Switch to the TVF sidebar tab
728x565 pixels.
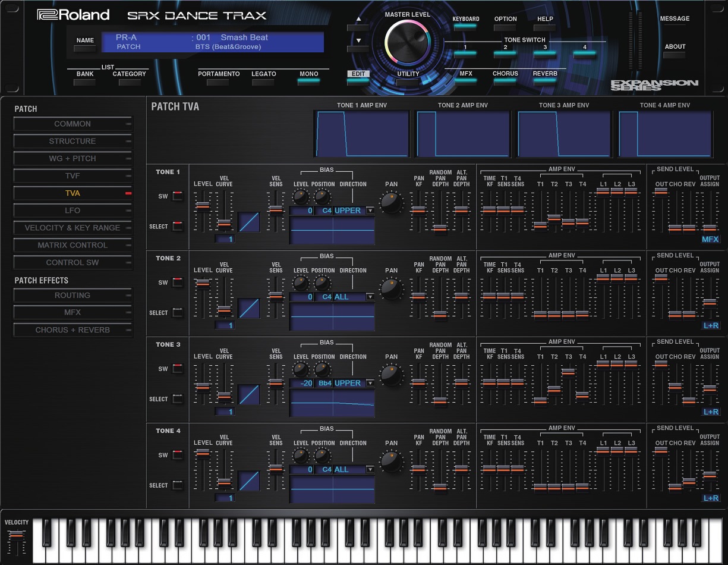pos(73,175)
